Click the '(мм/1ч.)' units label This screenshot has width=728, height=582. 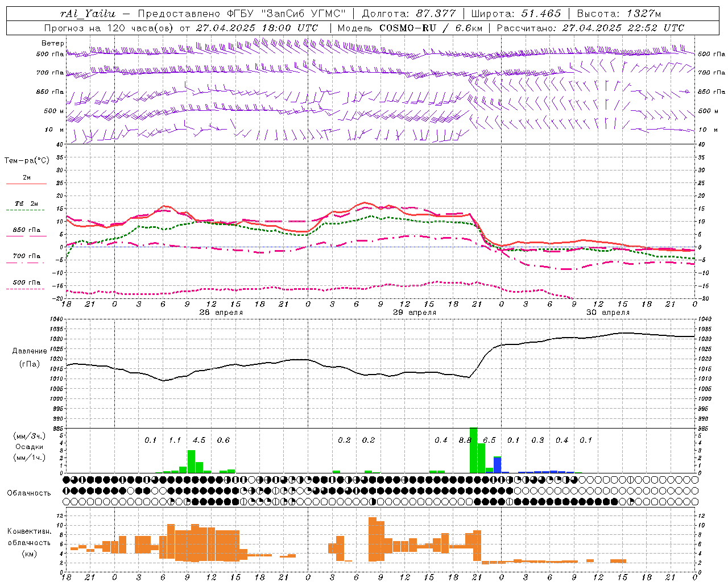pos(29,458)
